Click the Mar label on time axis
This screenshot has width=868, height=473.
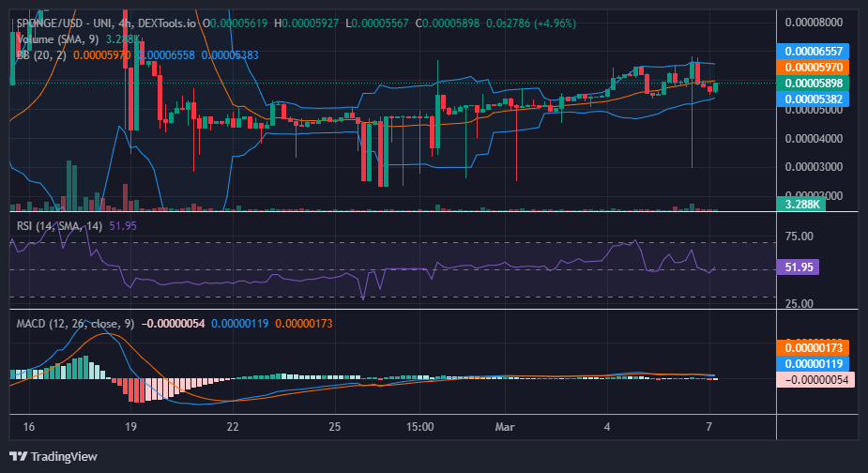coord(505,427)
